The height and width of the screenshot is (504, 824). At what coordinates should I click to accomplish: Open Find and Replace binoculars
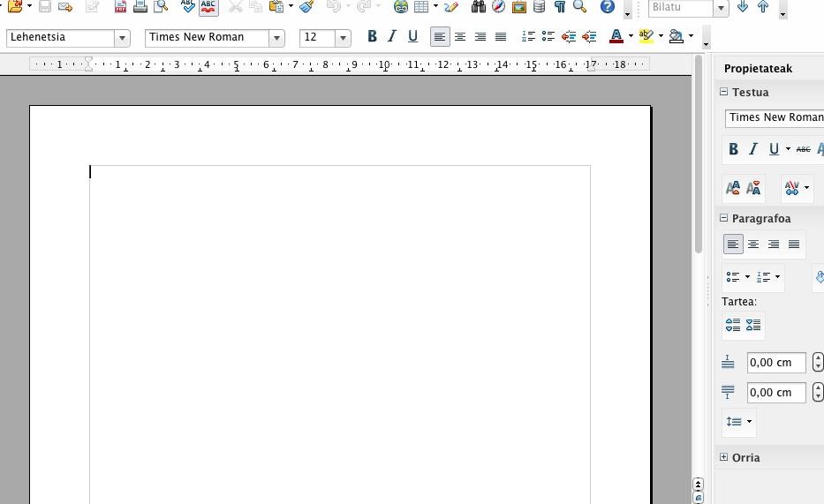478,6
